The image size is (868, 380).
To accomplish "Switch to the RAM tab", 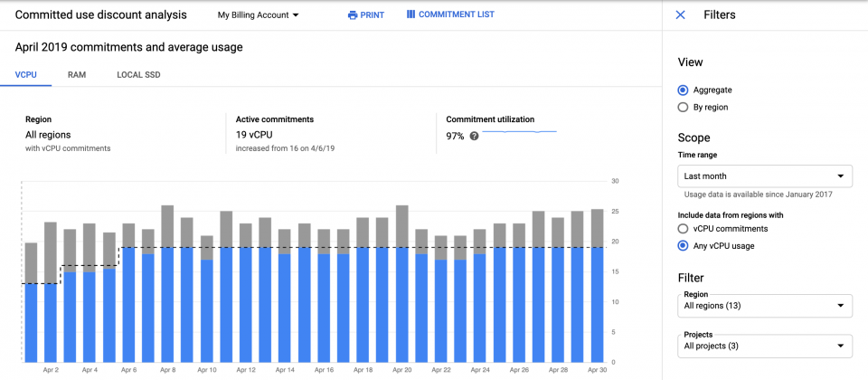I will [77, 75].
